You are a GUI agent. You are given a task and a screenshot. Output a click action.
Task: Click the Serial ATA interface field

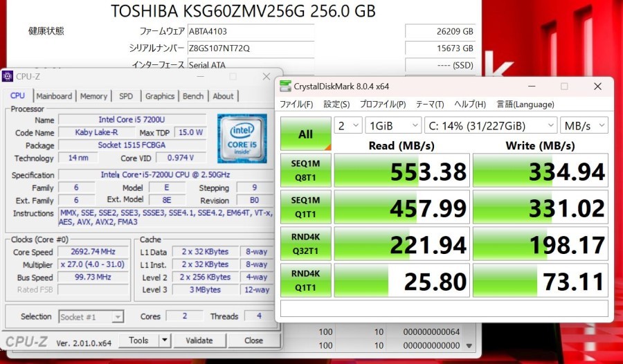(251, 64)
